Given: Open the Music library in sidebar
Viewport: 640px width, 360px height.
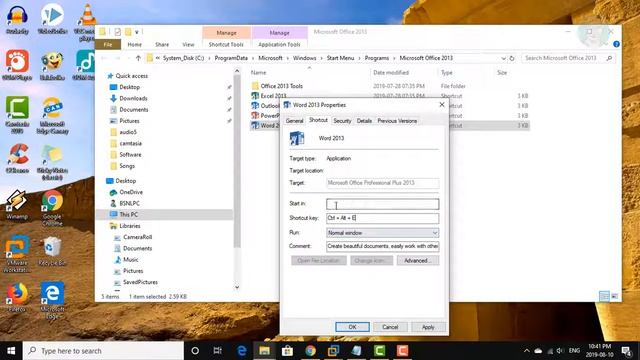Looking at the screenshot, I should click(x=131, y=260).
